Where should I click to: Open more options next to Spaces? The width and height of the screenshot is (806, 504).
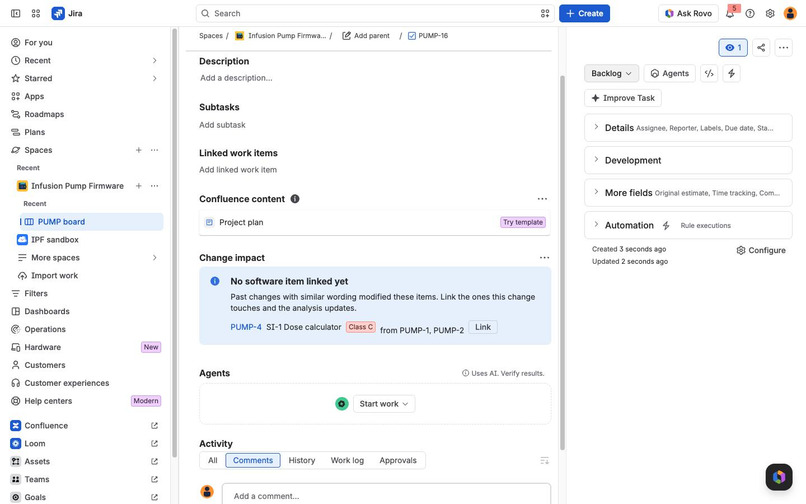154,150
